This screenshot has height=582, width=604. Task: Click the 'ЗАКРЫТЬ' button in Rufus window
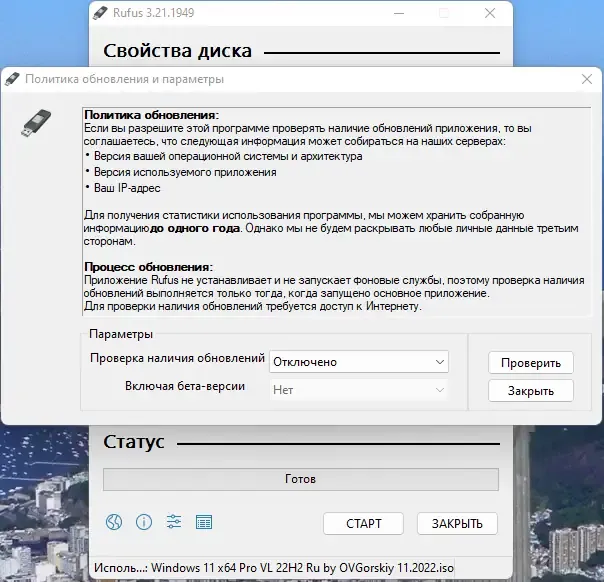point(457,523)
